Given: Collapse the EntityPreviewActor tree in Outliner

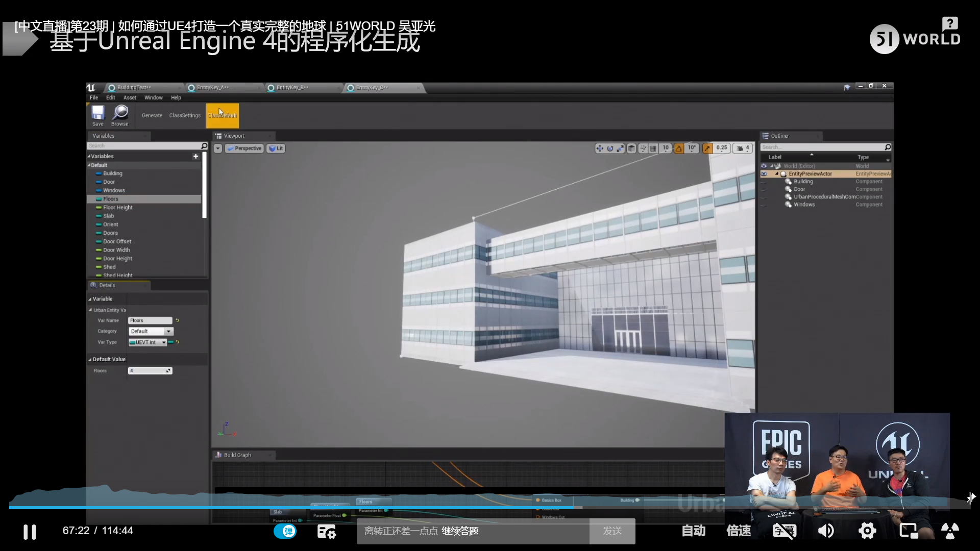Looking at the screenshot, I should (776, 174).
